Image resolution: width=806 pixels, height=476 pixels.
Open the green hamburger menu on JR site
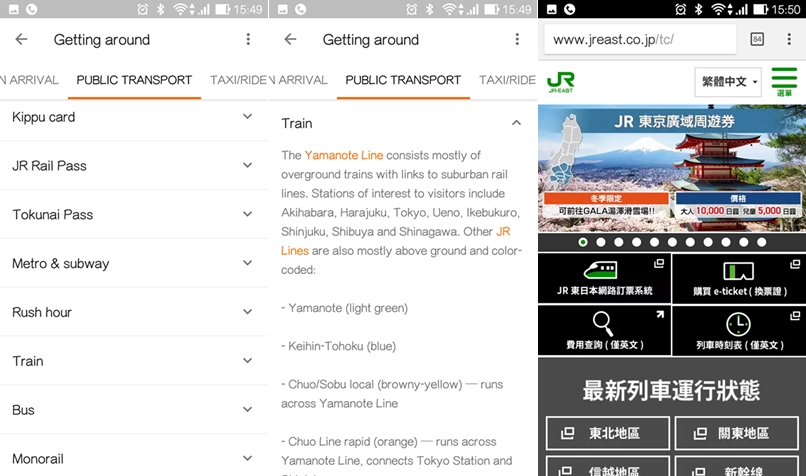(784, 82)
